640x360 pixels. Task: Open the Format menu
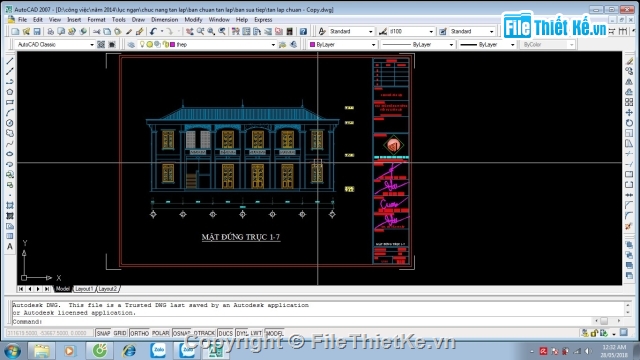coord(96,20)
